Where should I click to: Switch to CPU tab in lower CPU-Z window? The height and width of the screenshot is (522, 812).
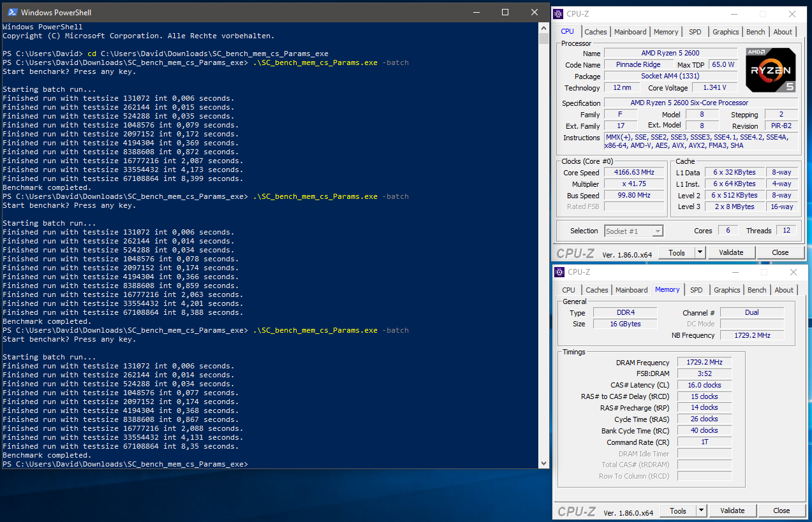568,290
